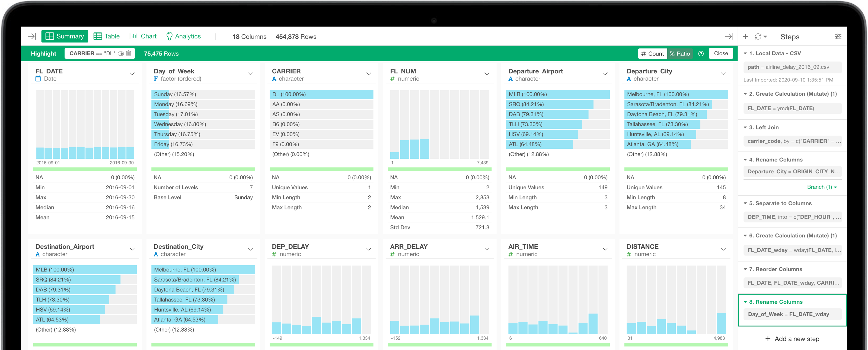The width and height of the screenshot is (868, 350).
Task: Select Atlanta, GA (64.48%) in Departure_City
Action: click(676, 144)
